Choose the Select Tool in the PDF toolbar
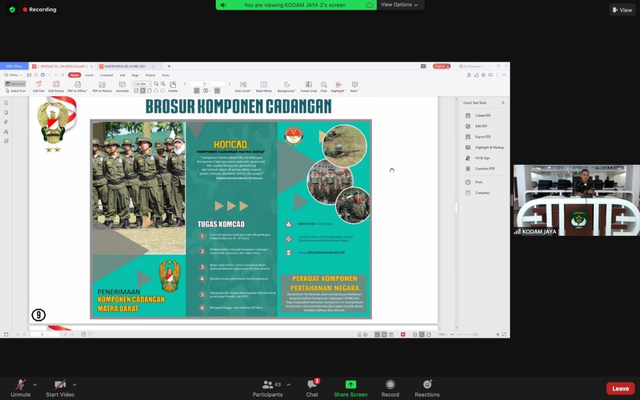Image resolution: width=640 pixels, height=400 pixels. 16,91
